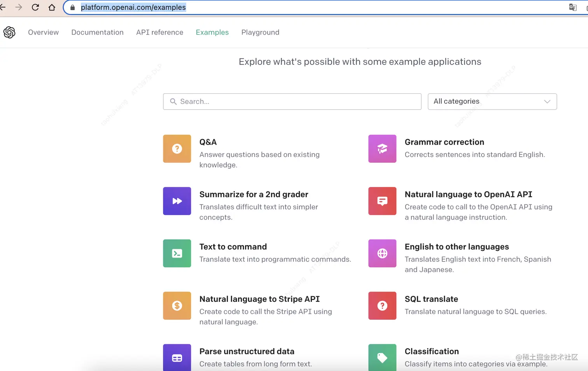The image size is (588, 371).
Task: Click English to other languages title
Action: click(x=457, y=247)
